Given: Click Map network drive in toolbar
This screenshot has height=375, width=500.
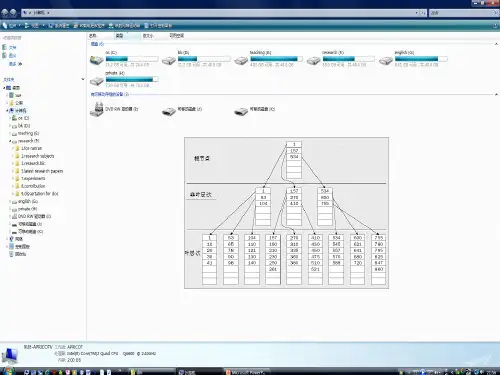Looking at the screenshot, I should [x=124, y=26].
